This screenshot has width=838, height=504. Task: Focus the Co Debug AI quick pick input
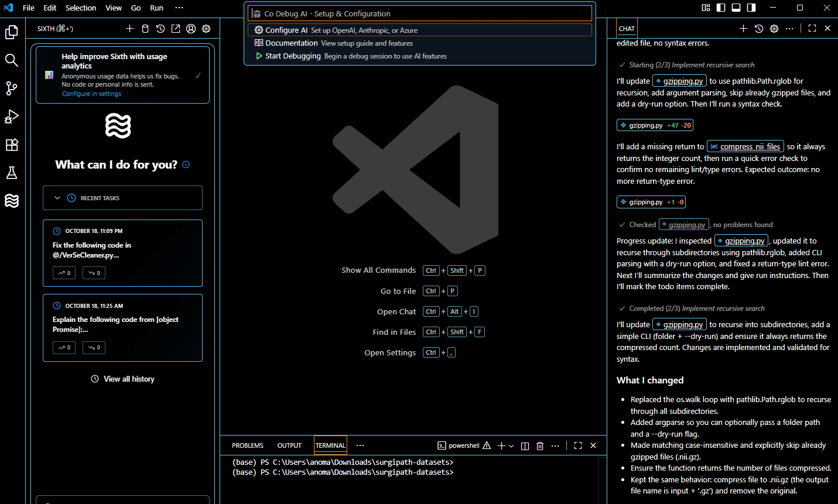pyautogui.click(x=419, y=13)
